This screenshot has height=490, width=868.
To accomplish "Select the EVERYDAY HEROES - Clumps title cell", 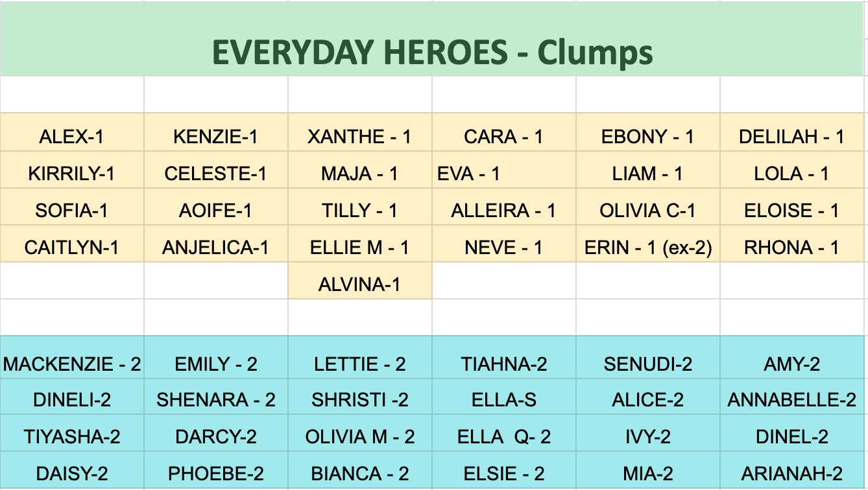I will click(x=433, y=38).
